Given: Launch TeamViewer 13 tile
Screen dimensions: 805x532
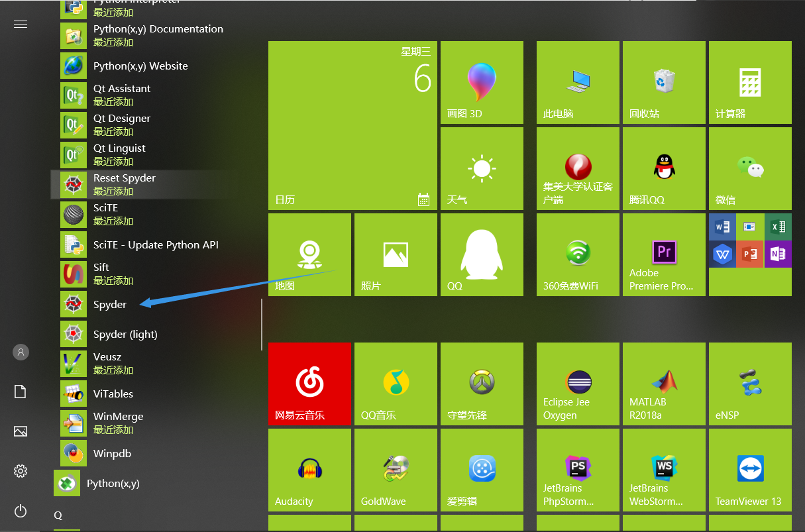Looking at the screenshot, I should coord(750,470).
